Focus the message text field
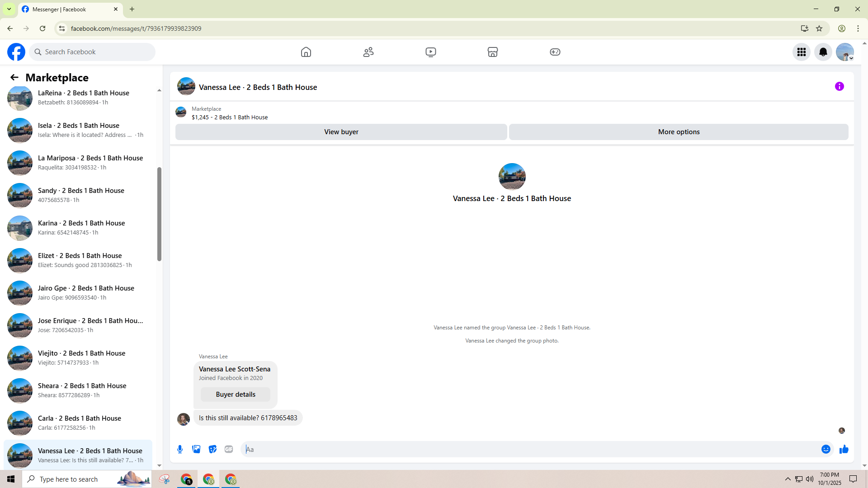This screenshot has height=488, width=868. tap(530, 449)
